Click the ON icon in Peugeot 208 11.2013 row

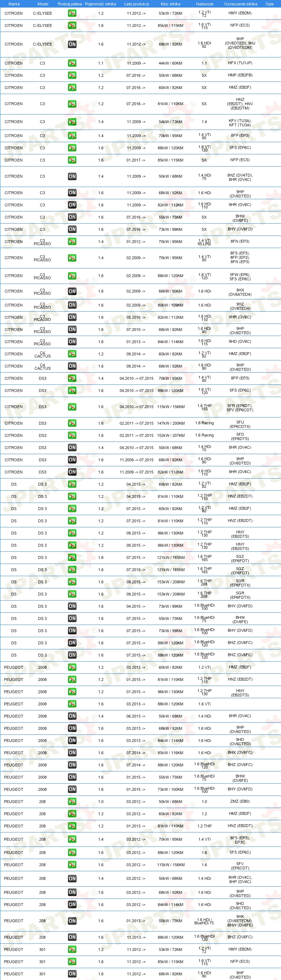point(72,937)
